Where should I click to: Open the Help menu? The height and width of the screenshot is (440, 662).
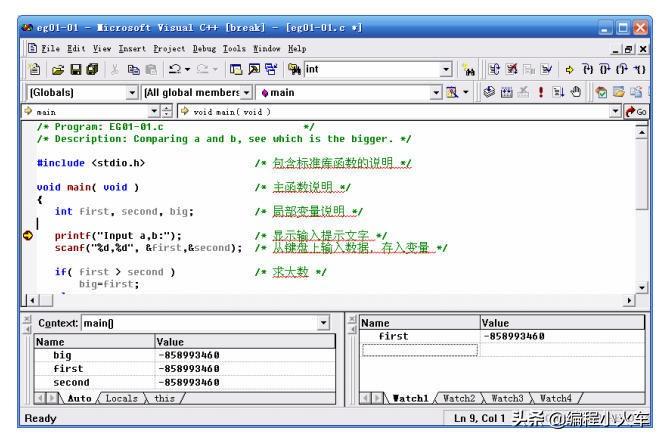(x=297, y=49)
